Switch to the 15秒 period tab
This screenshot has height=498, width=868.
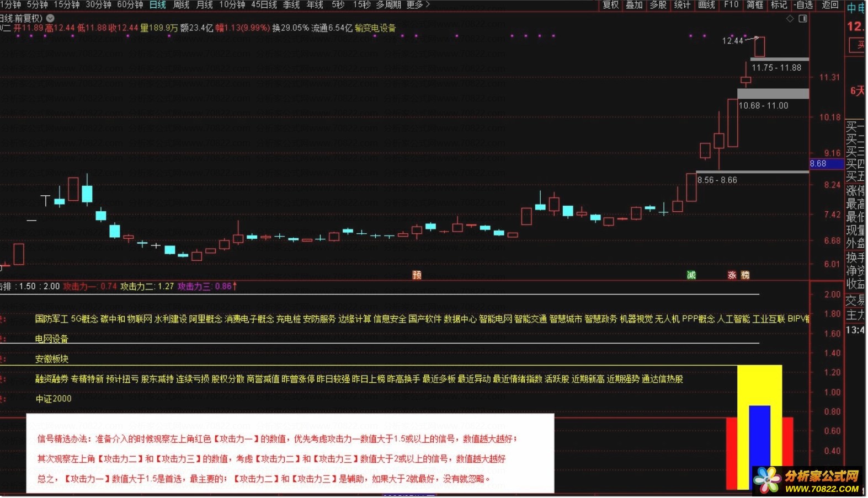coord(361,4)
